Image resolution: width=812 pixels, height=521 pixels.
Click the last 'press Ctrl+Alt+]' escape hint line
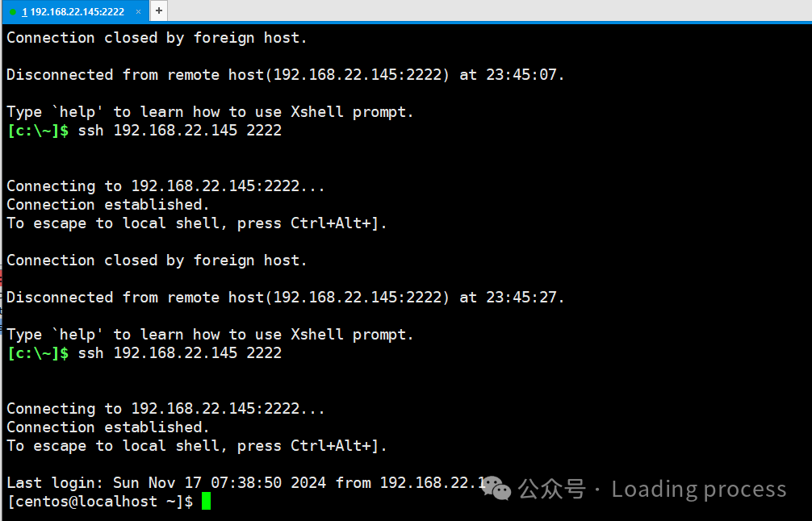point(197,446)
